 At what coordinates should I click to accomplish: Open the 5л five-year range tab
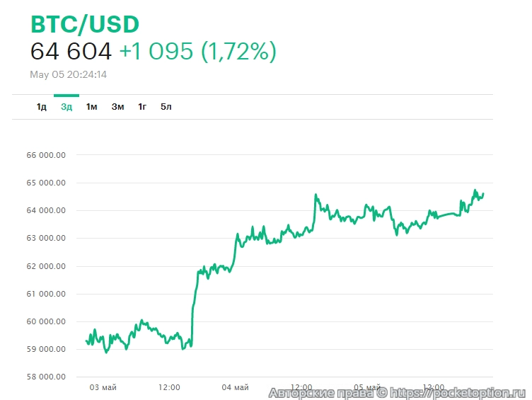166,107
